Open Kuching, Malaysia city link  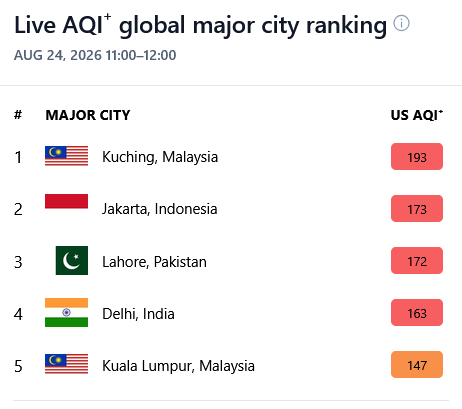[x=160, y=157]
